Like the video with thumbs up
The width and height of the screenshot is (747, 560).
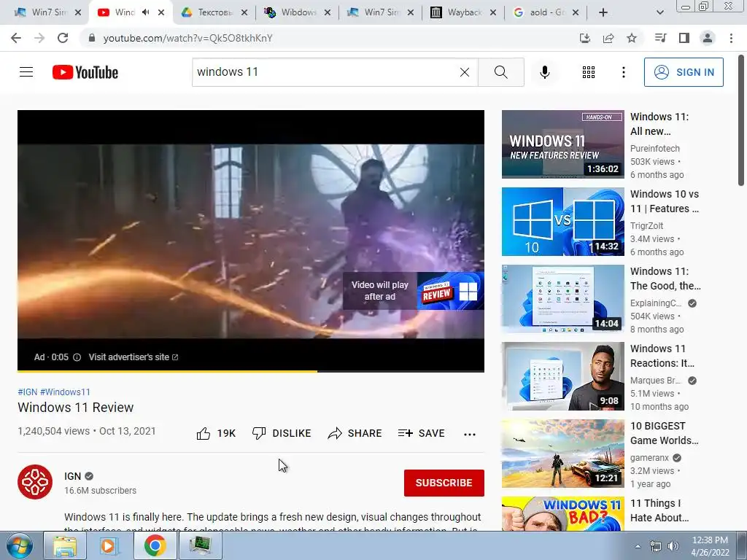pos(204,433)
